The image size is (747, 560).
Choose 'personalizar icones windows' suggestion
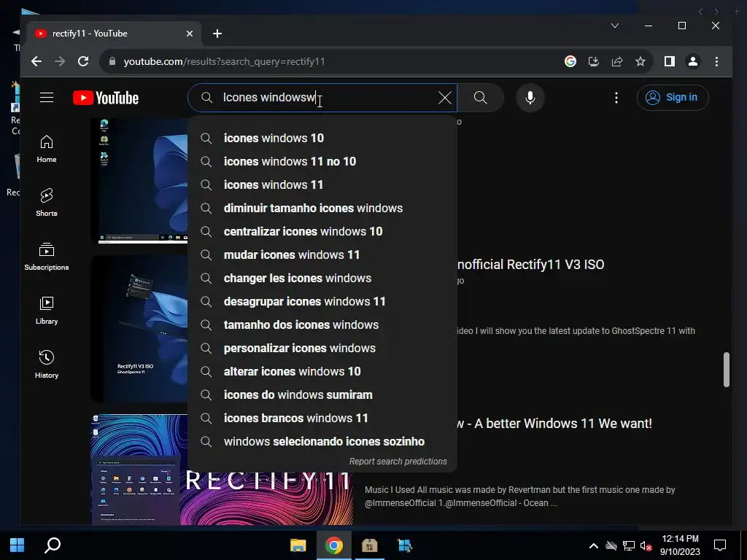322,348
